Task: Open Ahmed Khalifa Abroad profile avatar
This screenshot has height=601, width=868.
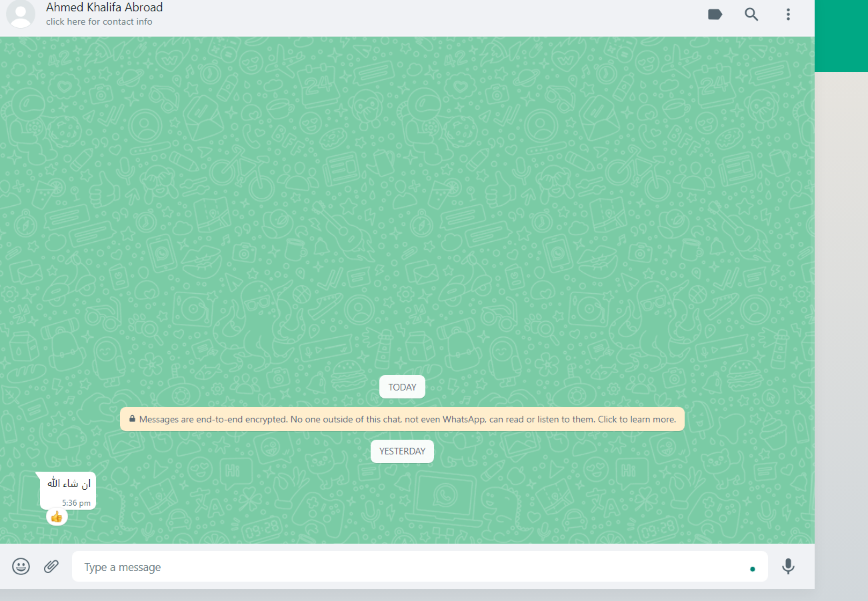Action: coord(21,14)
